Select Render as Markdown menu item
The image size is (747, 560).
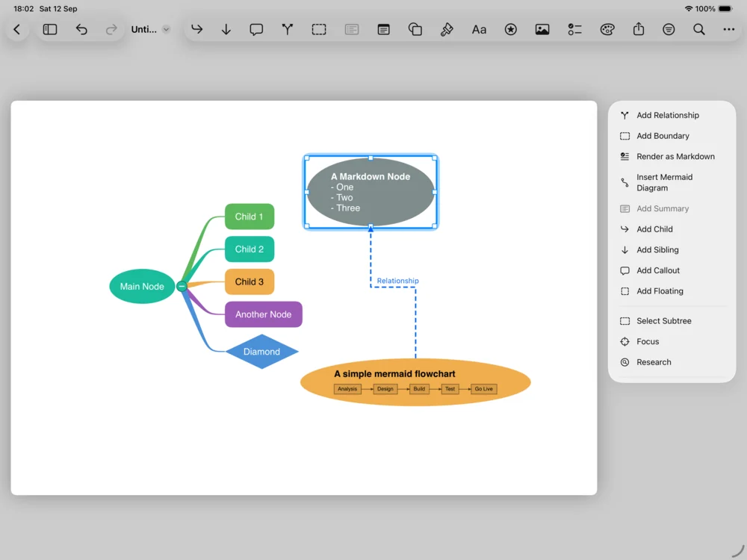tap(672, 156)
